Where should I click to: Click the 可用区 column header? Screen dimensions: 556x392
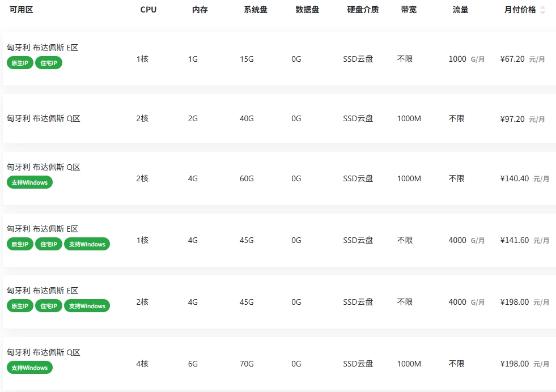pyautogui.click(x=22, y=10)
